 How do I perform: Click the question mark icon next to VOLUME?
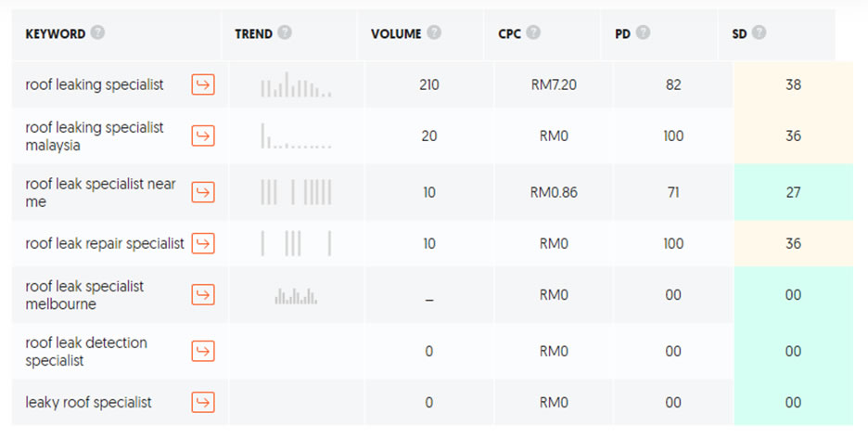(x=434, y=32)
